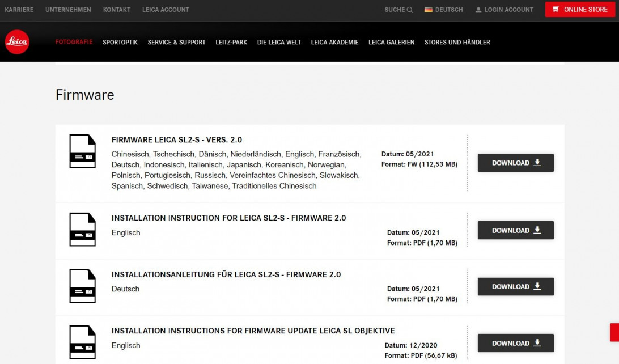Viewport: 619px width, 364px height.
Task: Select Sportoptik in the main navigation
Action: click(x=120, y=42)
